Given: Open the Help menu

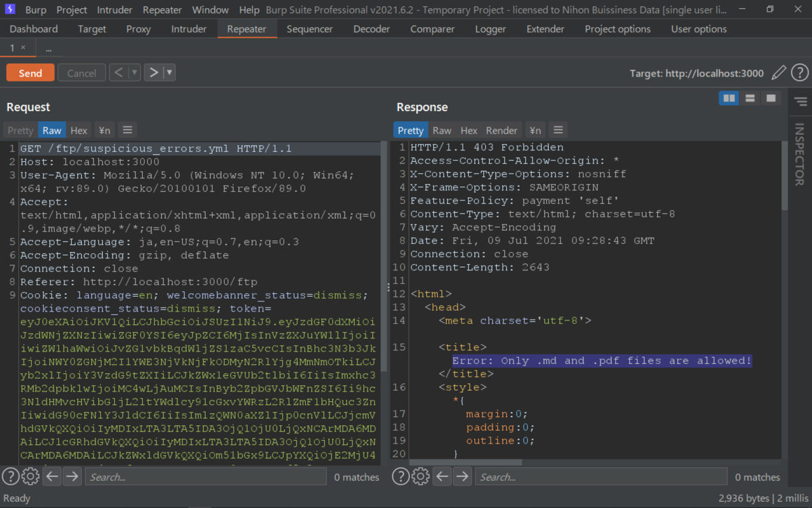Looking at the screenshot, I should 249,10.
